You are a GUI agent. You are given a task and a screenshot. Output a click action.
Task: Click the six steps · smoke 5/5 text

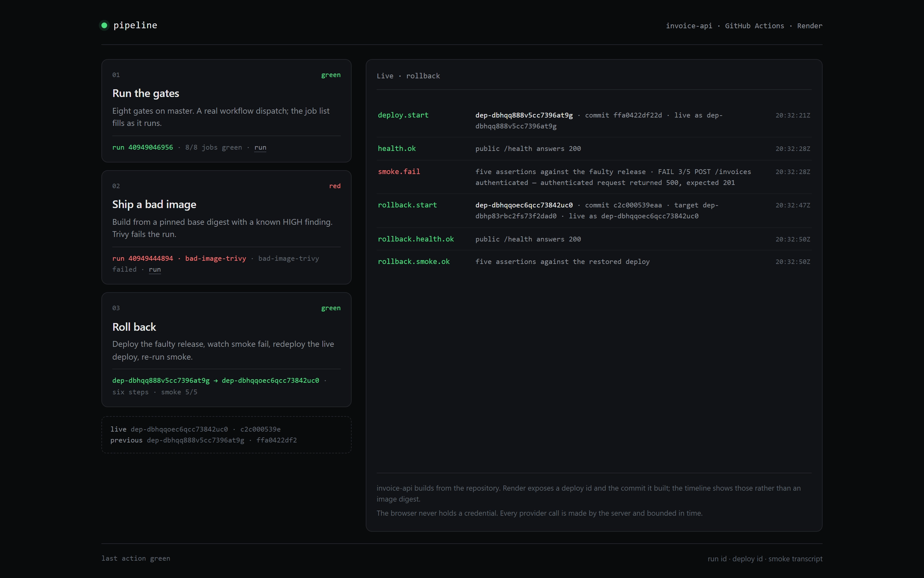(x=155, y=392)
